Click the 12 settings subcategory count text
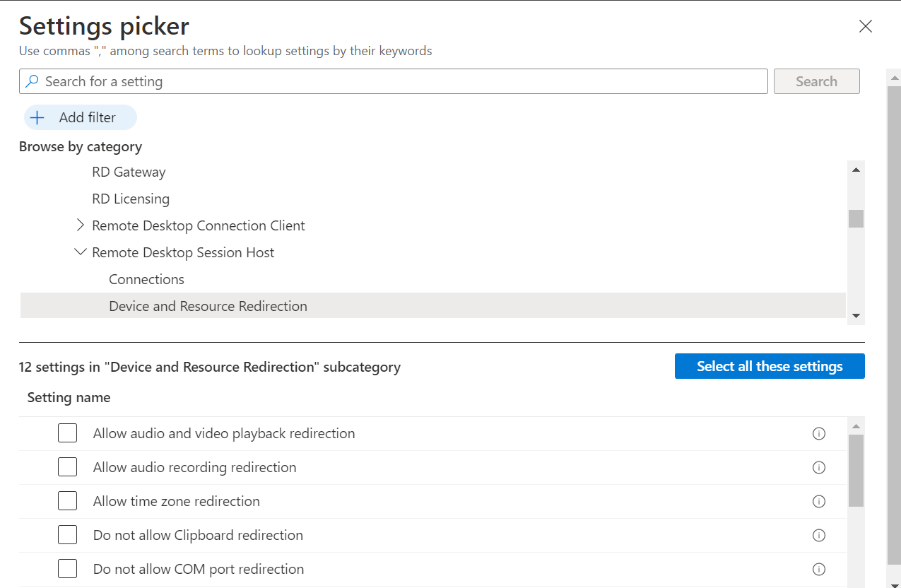Screen dimensions: 901x588 [210, 367]
